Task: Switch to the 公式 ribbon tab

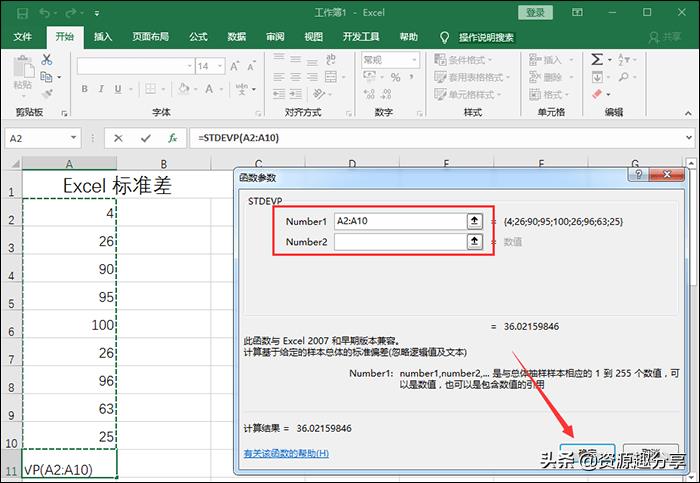Action: (x=197, y=37)
